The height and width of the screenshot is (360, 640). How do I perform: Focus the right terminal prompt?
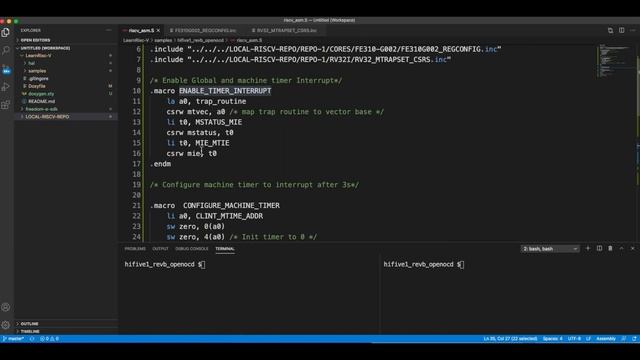click(424, 264)
